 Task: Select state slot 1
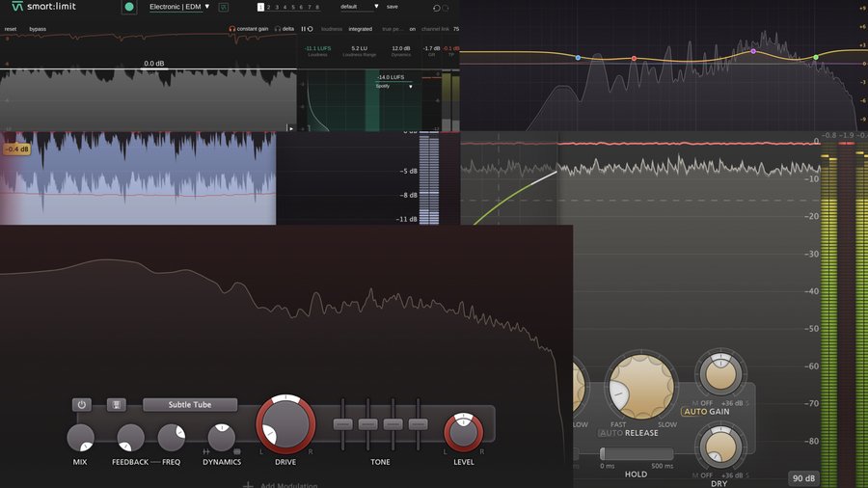pos(260,7)
